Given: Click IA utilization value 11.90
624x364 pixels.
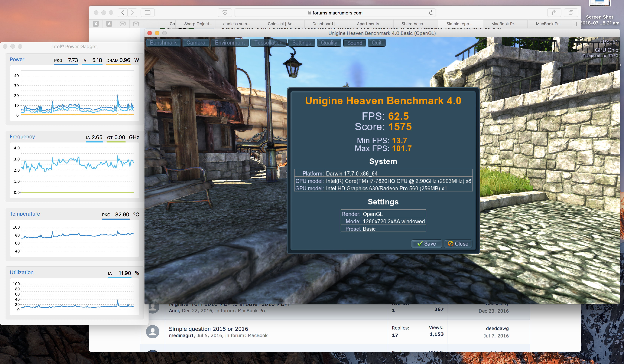Looking at the screenshot, I should [125, 273].
